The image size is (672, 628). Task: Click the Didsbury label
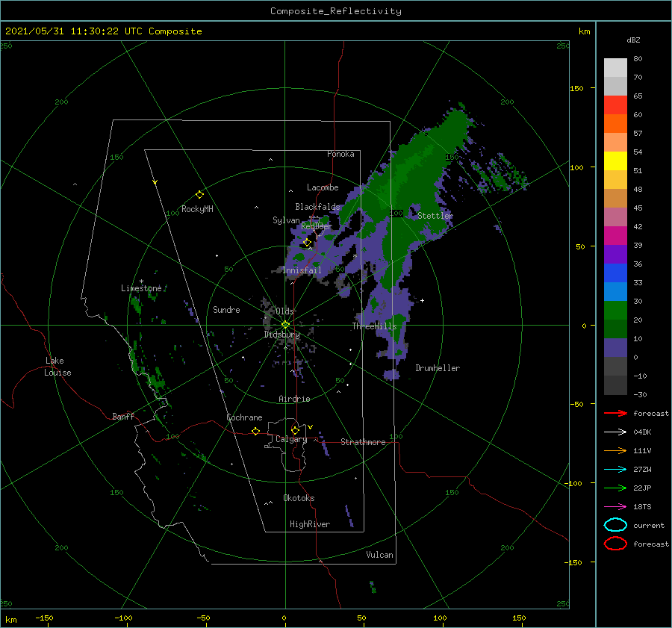pyautogui.click(x=282, y=335)
